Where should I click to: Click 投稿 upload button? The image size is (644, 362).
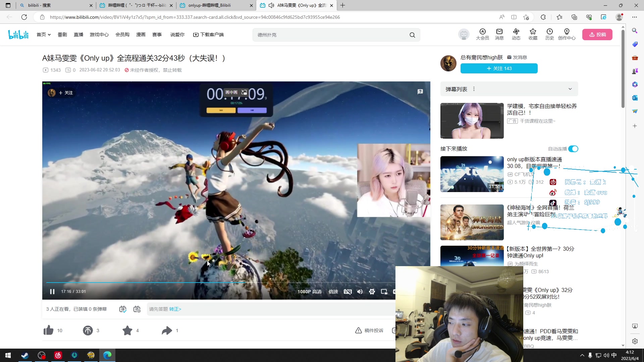[x=597, y=35]
